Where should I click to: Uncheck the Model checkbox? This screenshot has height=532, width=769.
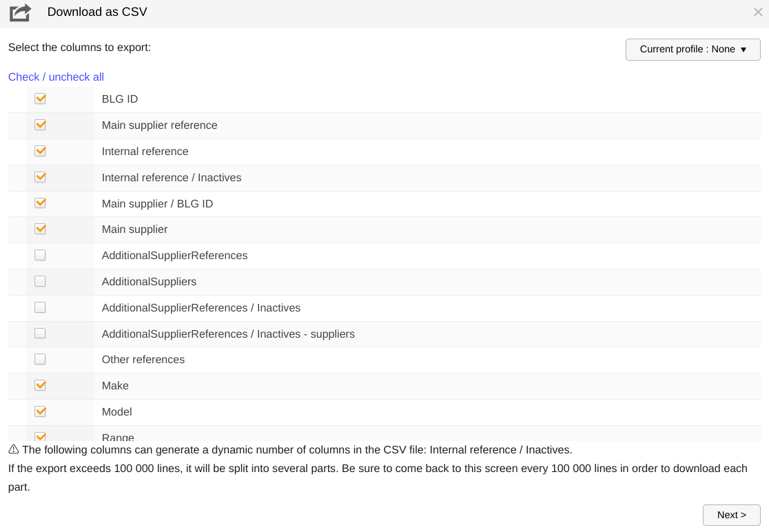point(40,411)
